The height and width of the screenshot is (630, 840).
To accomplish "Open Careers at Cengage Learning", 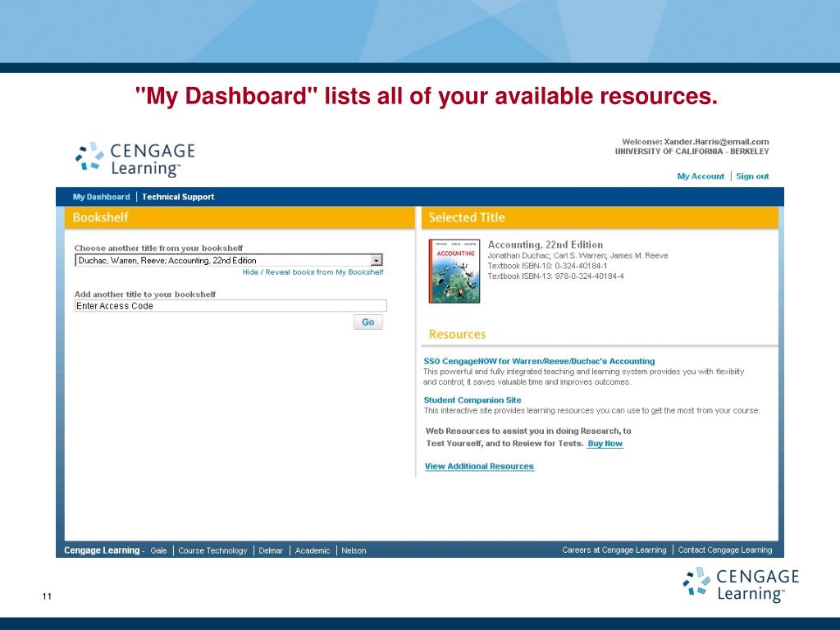I will click(614, 550).
